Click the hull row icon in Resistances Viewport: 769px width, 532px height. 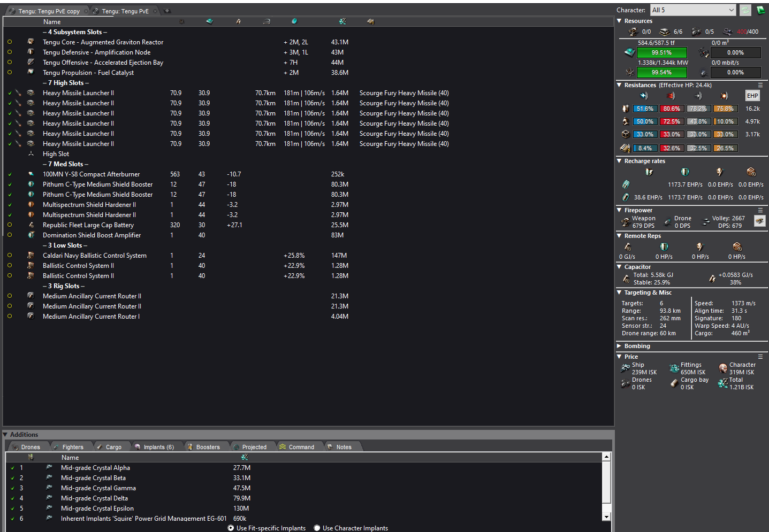(x=626, y=134)
